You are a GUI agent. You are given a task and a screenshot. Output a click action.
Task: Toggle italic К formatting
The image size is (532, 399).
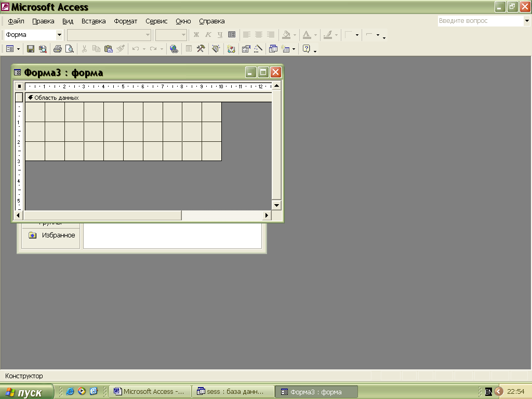208,35
